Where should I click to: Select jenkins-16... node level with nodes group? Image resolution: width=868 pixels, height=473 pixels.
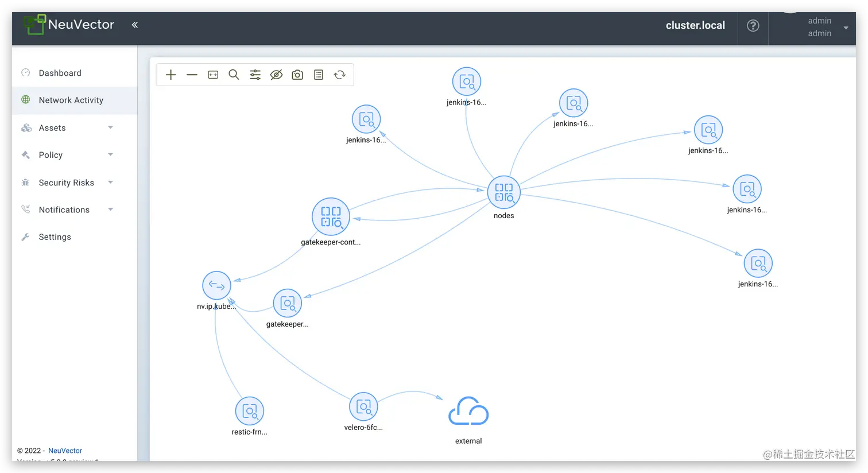click(x=747, y=189)
